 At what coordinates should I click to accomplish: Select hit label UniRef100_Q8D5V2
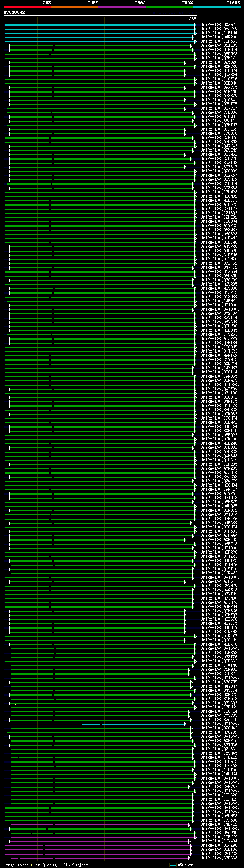[x=219, y=54]
